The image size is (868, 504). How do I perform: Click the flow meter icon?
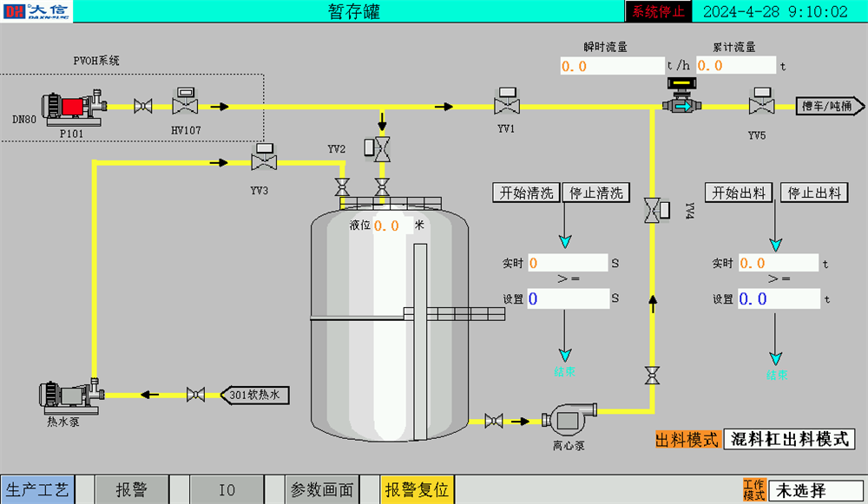click(x=681, y=95)
